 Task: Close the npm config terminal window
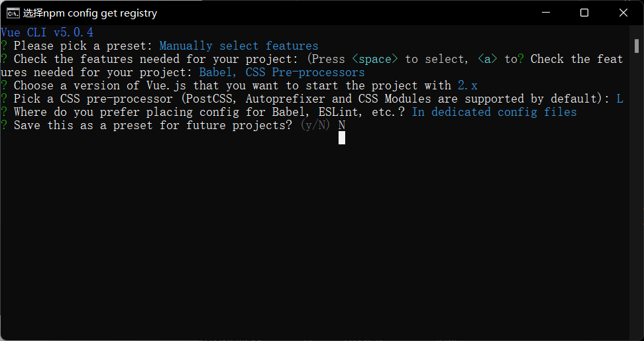(623, 13)
